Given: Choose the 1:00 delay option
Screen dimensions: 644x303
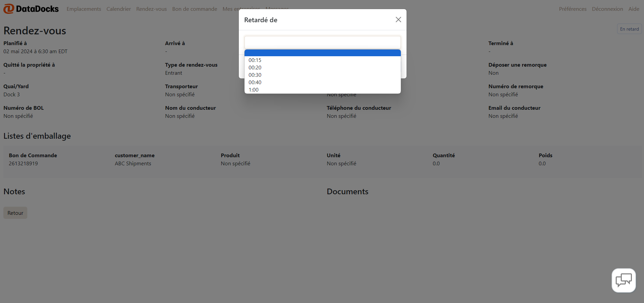Looking at the screenshot, I should pyautogui.click(x=322, y=90).
